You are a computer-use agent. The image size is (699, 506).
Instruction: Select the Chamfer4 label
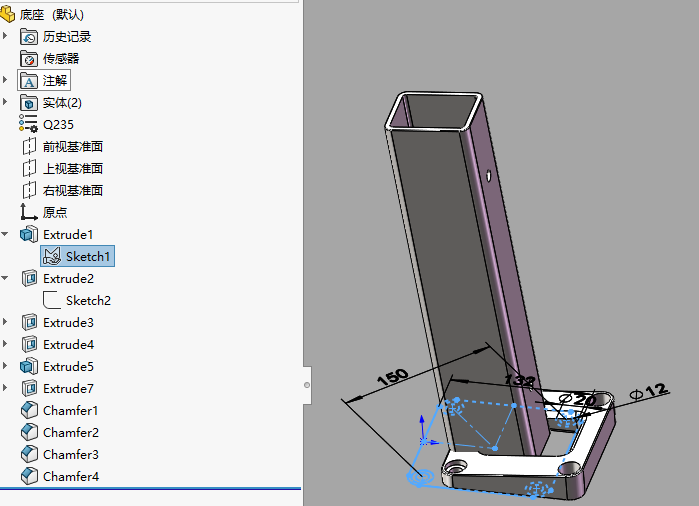click(71, 477)
